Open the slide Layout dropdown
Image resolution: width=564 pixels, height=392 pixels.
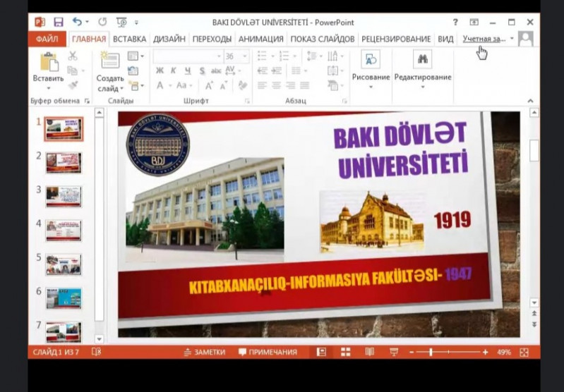pos(136,56)
